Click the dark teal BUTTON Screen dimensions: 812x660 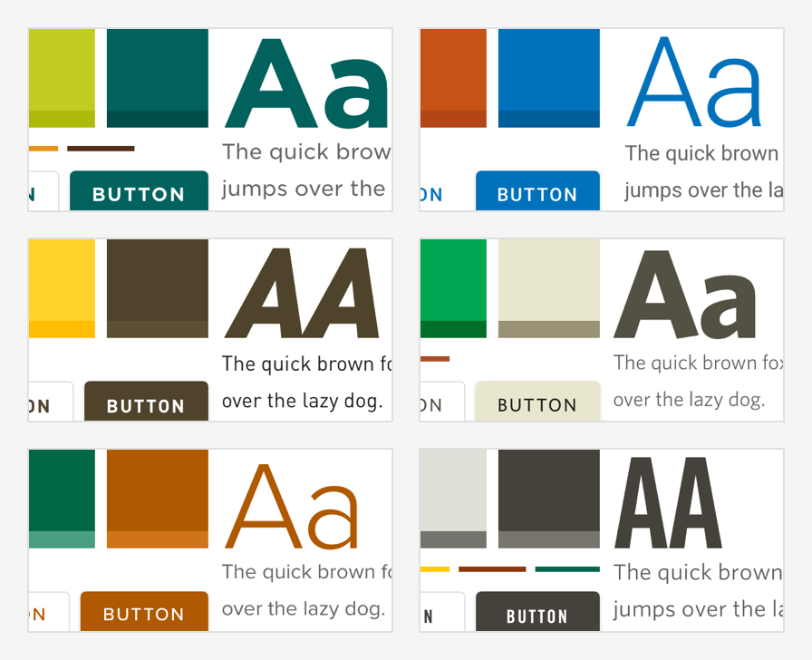[139, 191]
